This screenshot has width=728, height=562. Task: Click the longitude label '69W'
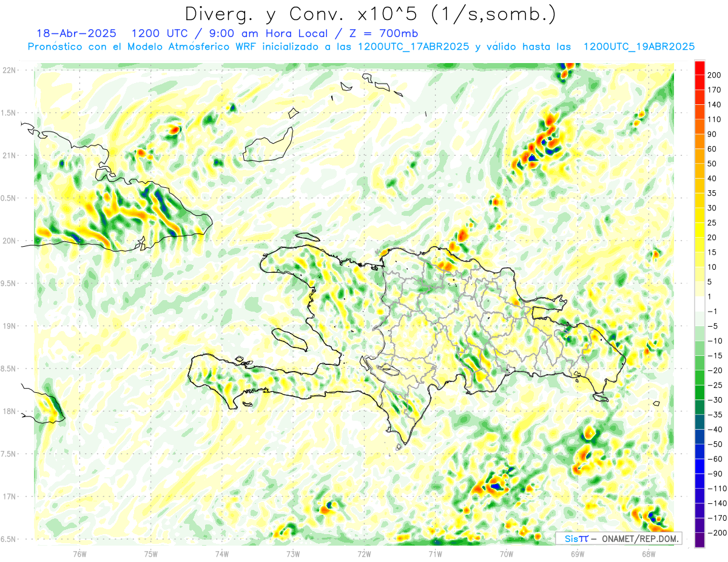point(578,554)
